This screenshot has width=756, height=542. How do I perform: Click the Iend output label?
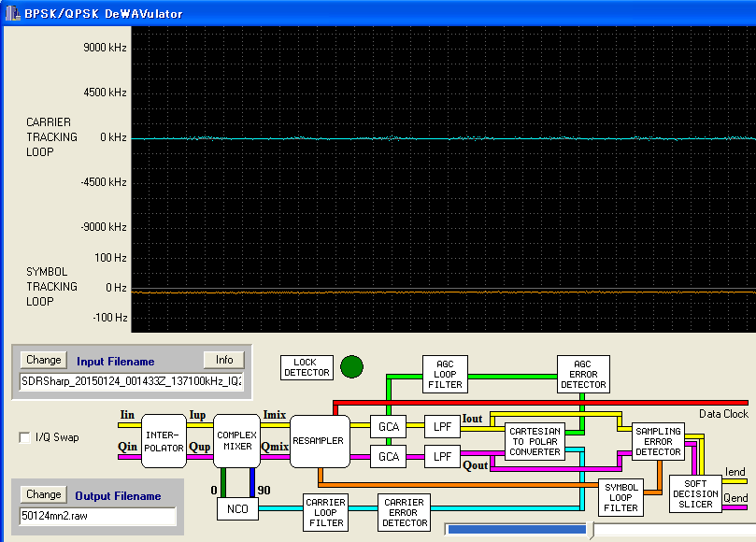coord(735,472)
